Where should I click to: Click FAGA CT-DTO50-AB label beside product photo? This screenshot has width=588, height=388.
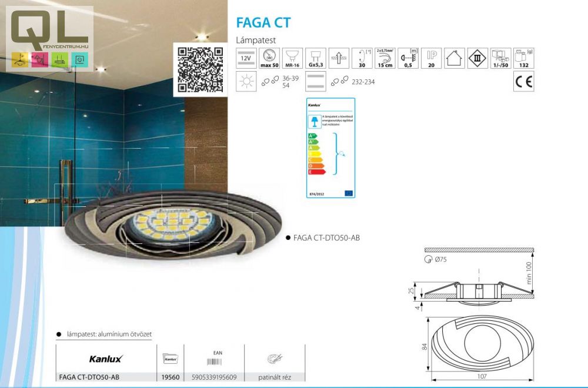[x=326, y=238]
